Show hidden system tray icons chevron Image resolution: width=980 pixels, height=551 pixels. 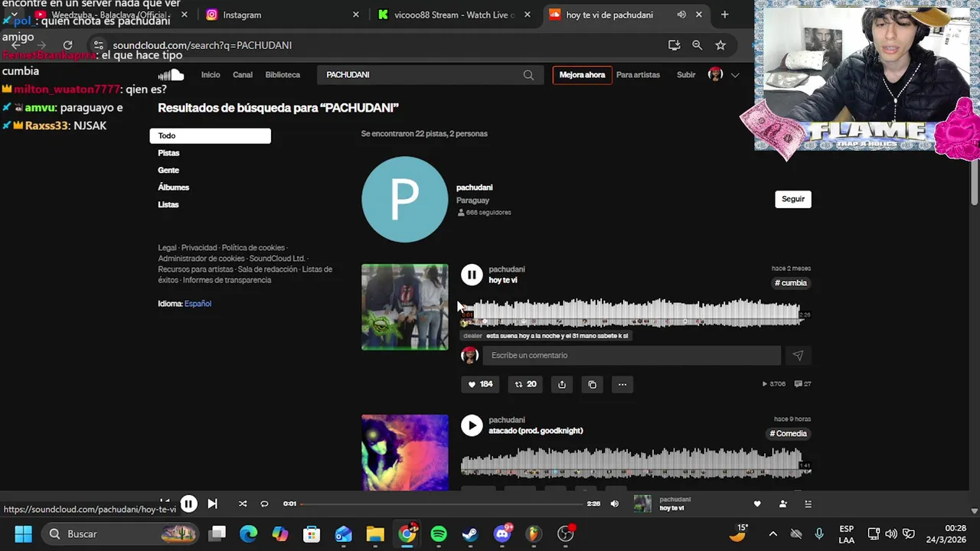click(773, 534)
